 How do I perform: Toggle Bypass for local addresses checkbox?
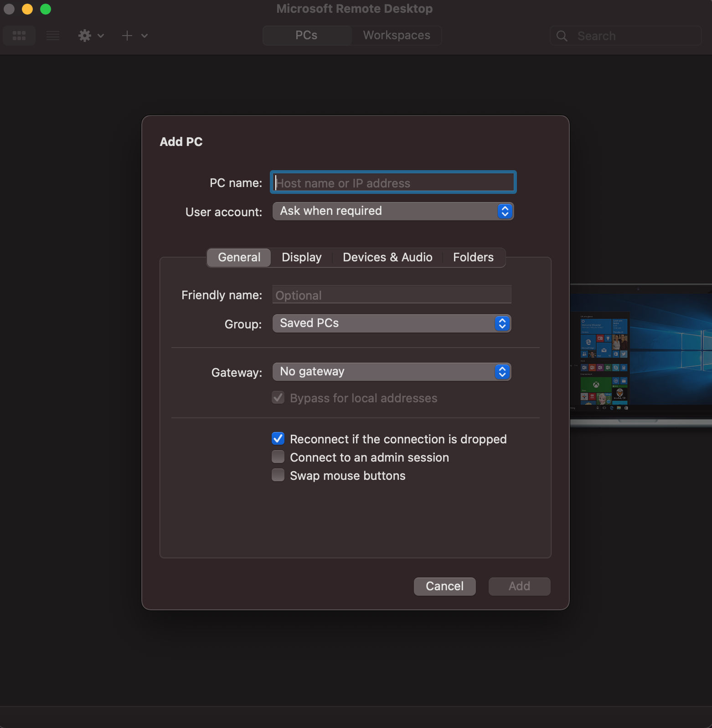coord(278,398)
